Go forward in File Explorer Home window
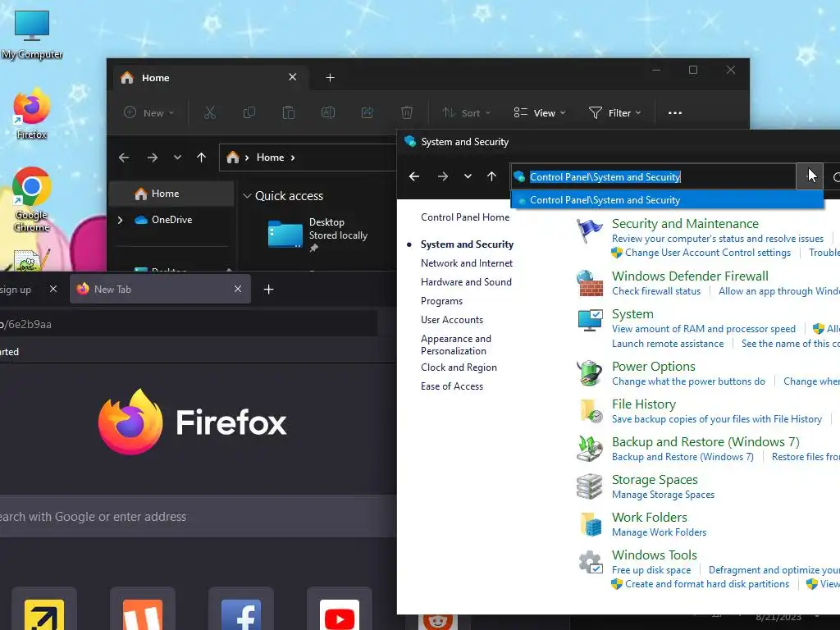This screenshot has width=840, height=630. (152, 157)
